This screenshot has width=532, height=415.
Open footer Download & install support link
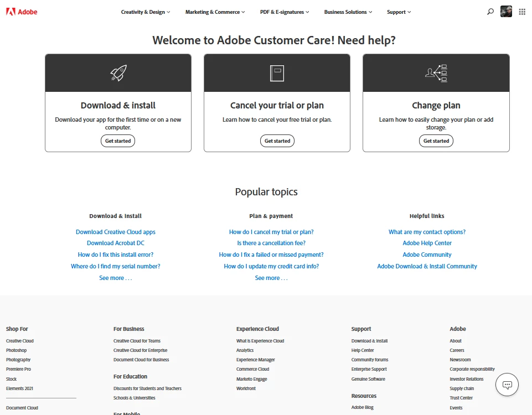pos(369,341)
